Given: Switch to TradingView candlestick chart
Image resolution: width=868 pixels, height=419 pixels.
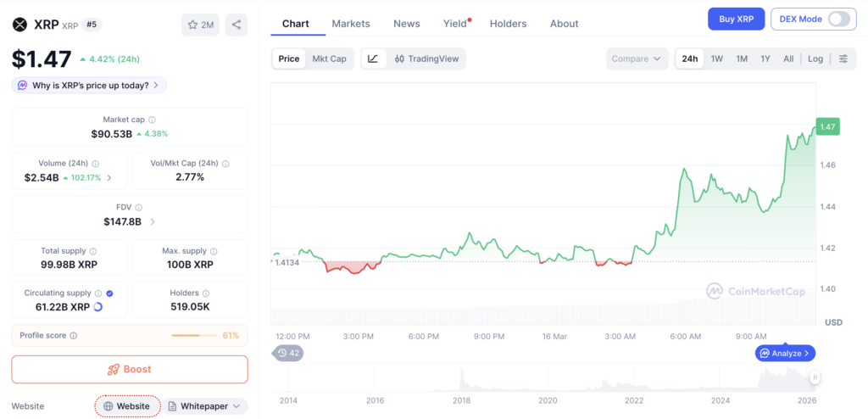Looking at the screenshot, I should pyautogui.click(x=426, y=59).
